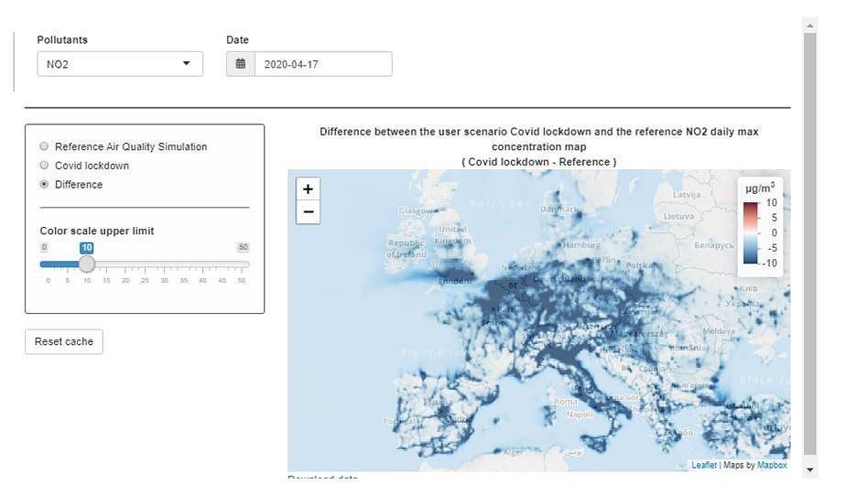Select the Difference radio button

coord(45,185)
